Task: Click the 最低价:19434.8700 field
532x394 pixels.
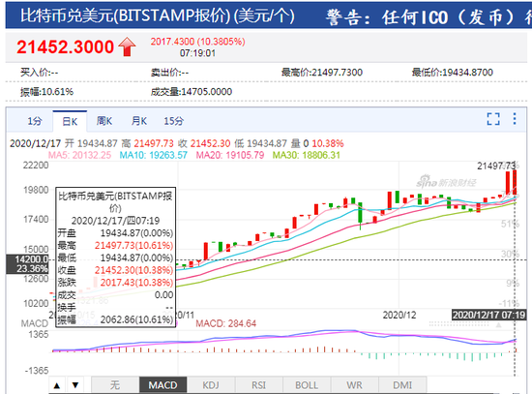Action: [453, 73]
